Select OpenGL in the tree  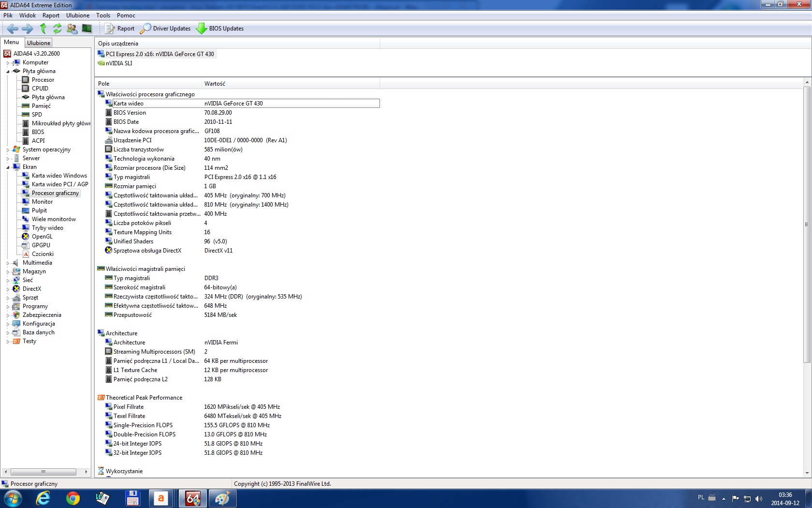point(42,237)
